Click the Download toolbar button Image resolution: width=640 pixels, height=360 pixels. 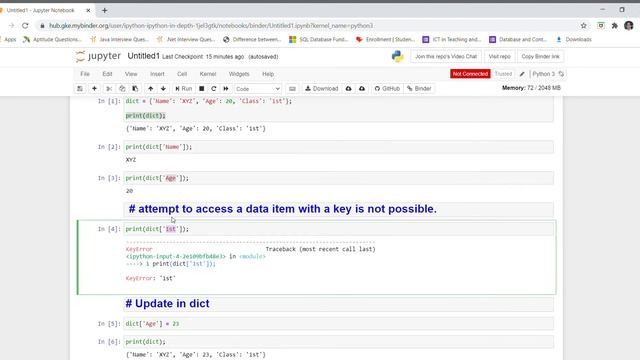pyautogui.click(x=322, y=89)
